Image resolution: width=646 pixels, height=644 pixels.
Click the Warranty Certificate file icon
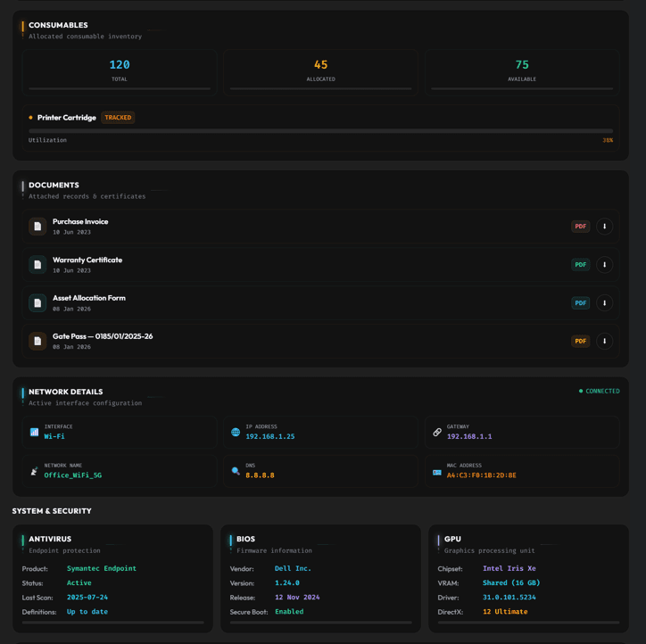37,264
